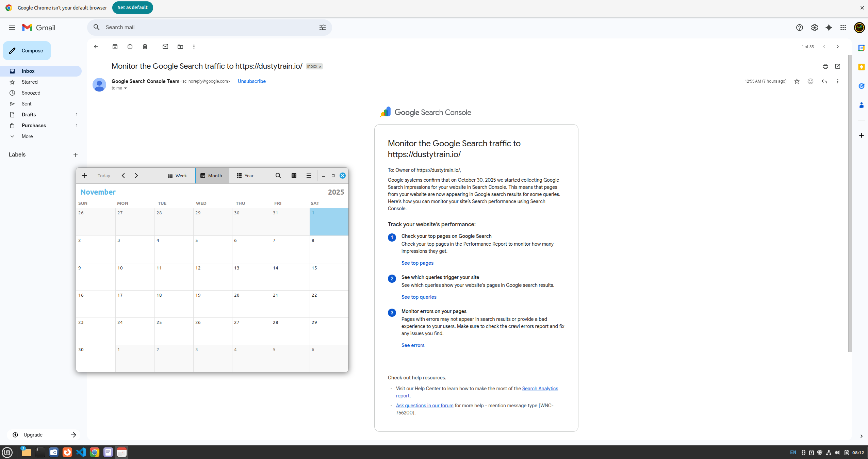Follow the See top pages link
The image size is (868, 459).
click(417, 263)
